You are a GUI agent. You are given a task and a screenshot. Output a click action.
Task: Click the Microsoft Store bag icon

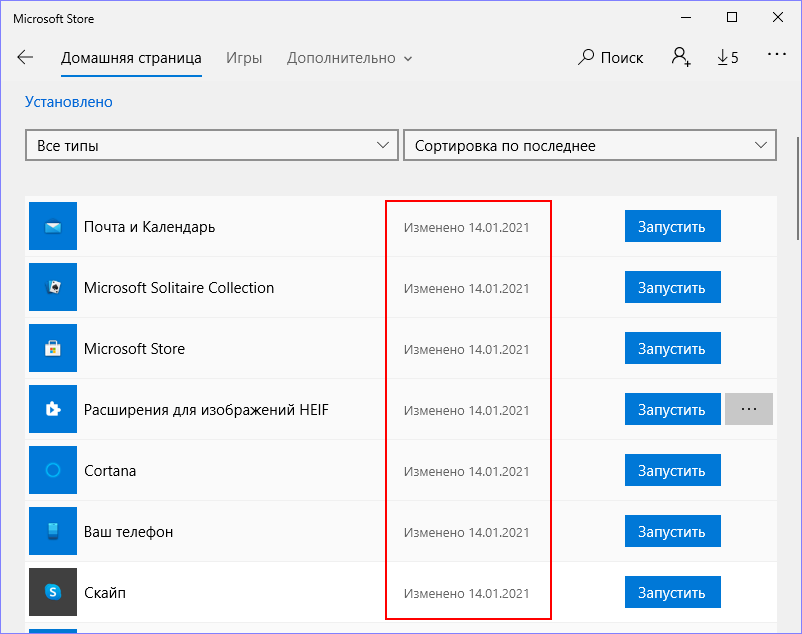[x=53, y=348]
